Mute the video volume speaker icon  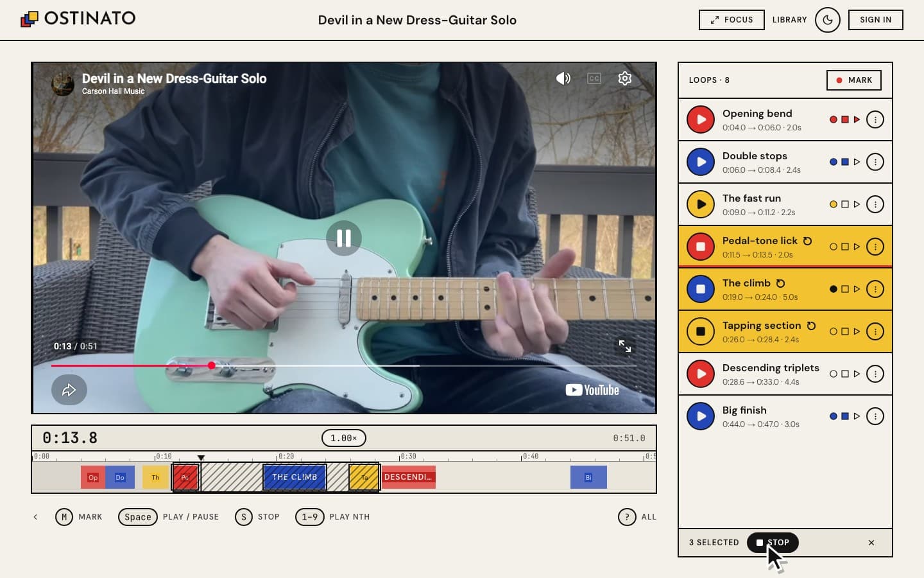[563, 78]
